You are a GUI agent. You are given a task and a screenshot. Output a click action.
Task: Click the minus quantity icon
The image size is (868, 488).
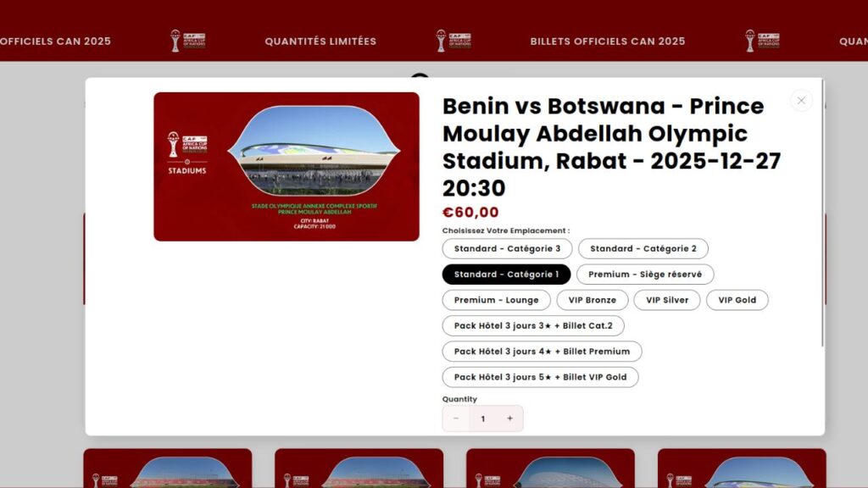point(456,419)
